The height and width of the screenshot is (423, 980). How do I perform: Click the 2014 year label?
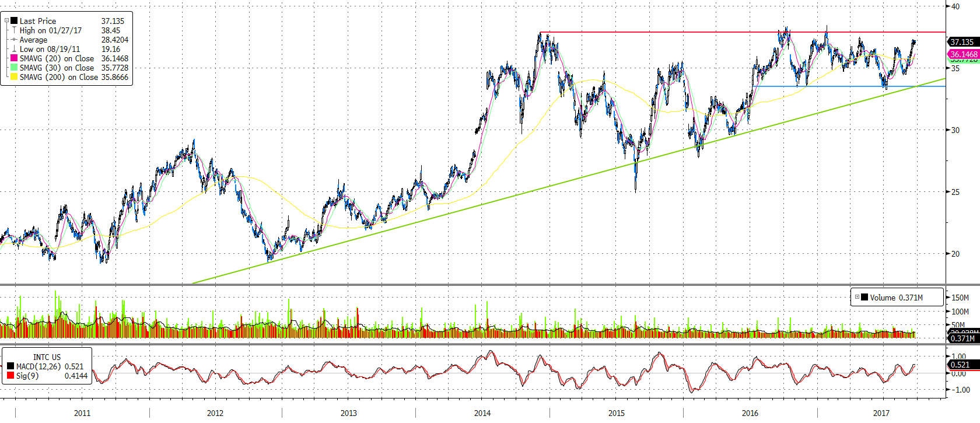click(x=482, y=413)
